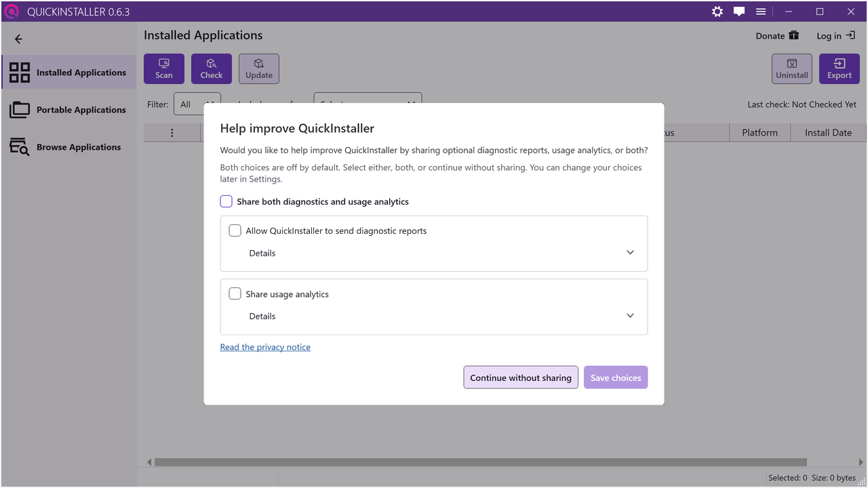Screen dimensions: 868x488
Task: Enable Allow QuickInstaller to send diagnostic reports
Action: (235, 230)
